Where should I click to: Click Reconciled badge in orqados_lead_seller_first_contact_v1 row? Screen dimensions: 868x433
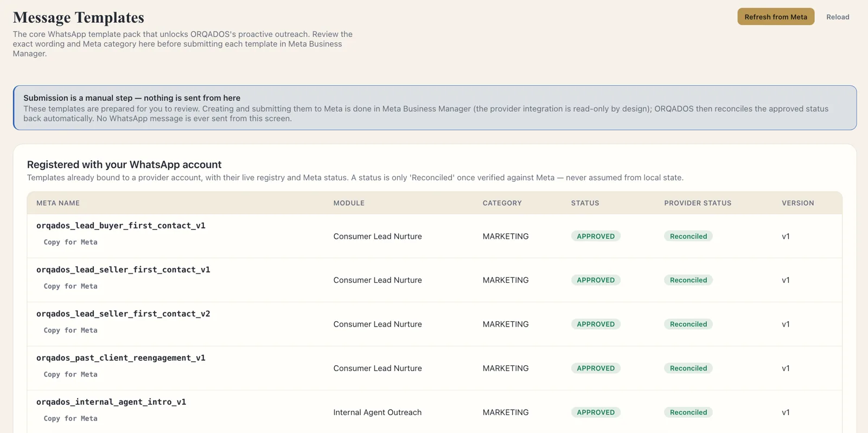[688, 280]
